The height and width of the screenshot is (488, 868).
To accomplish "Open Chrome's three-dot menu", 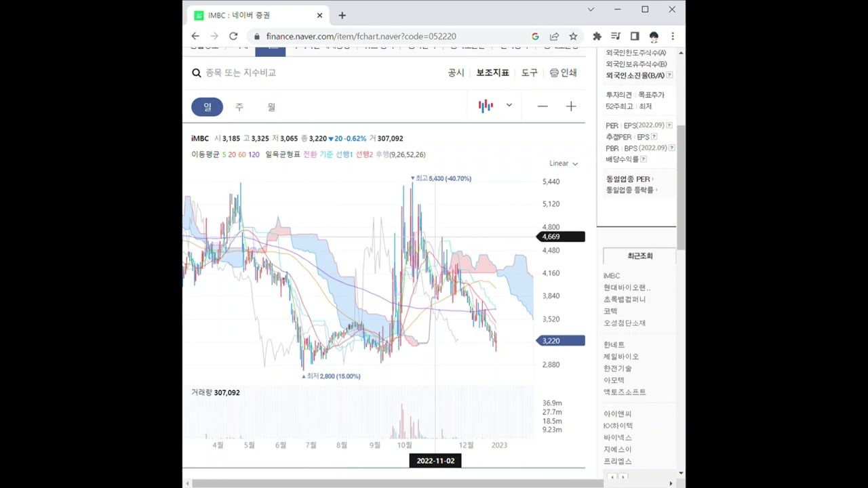I will 673,36.
